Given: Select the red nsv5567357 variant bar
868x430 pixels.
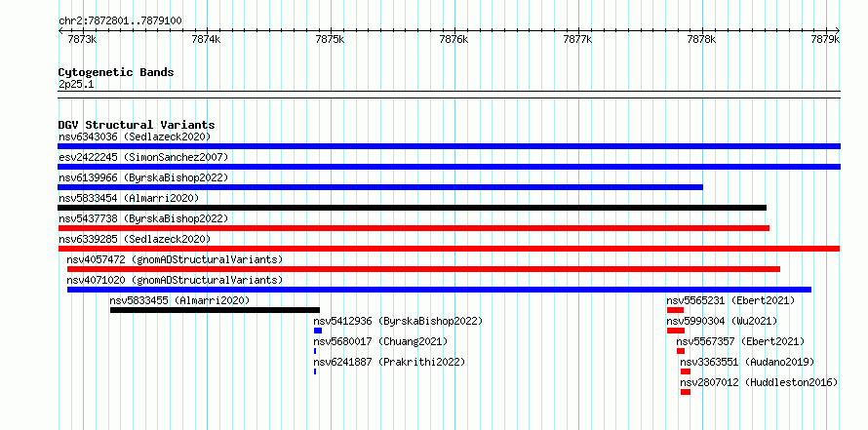Looking at the screenshot, I should (x=681, y=351).
